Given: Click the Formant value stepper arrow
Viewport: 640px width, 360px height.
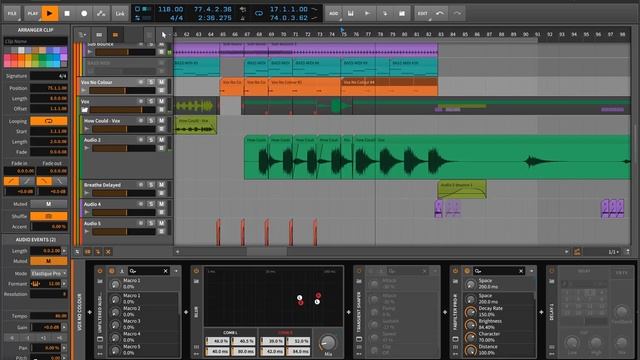Looking at the screenshot, I should pos(64,283).
